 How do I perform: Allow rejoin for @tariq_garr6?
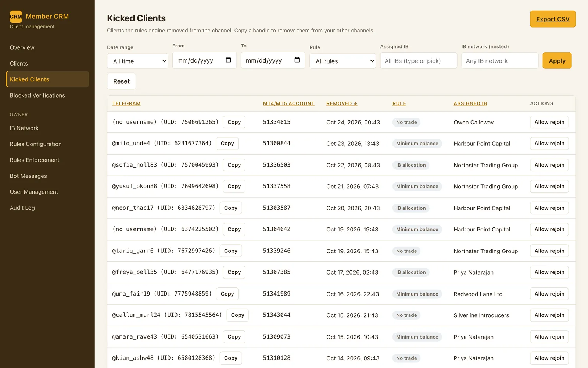549,251
